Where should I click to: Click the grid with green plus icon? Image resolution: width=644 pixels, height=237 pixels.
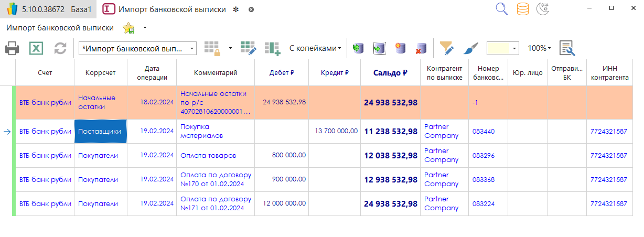click(272, 48)
